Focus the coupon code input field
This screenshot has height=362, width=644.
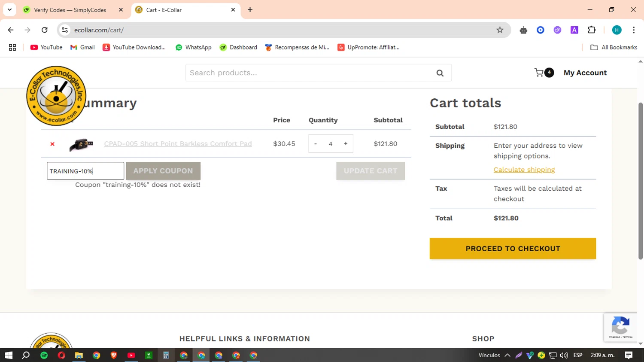tap(85, 171)
